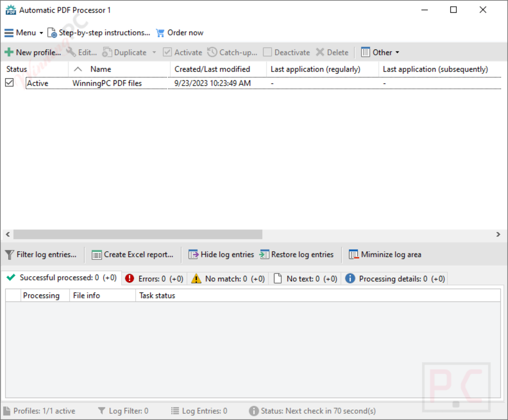Restore hidden log entries
This screenshot has height=420, width=508.
click(x=297, y=254)
